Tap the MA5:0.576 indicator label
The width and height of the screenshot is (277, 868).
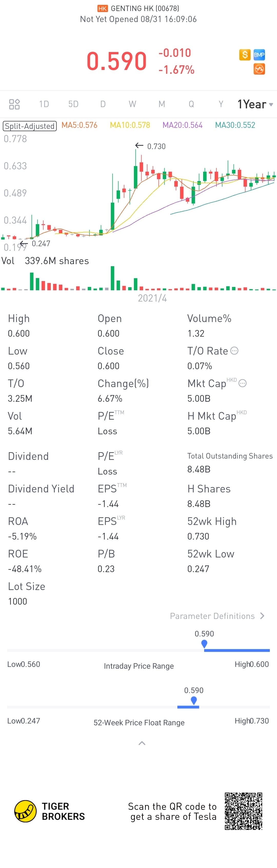point(79,125)
